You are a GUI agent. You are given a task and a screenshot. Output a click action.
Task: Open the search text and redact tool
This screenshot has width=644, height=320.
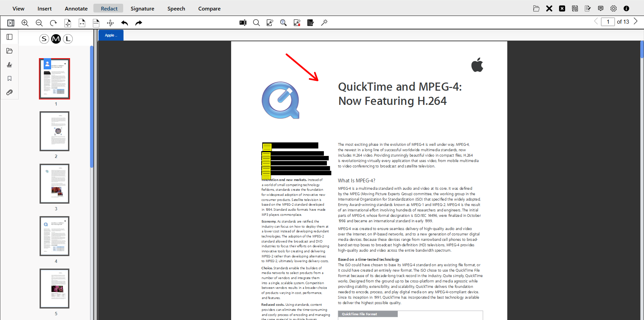[x=284, y=23]
